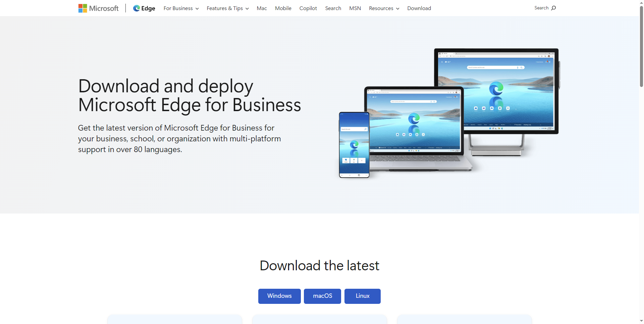Viewport: 644px width, 324px height.
Task: Click the 'Download the latest' heading
Action: [x=320, y=266]
